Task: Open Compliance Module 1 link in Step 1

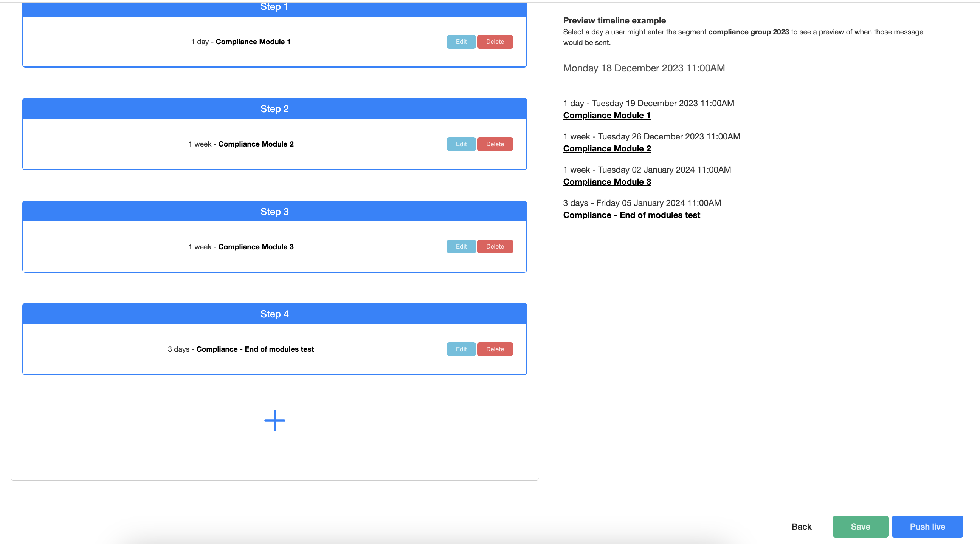Action: tap(253, 42)
